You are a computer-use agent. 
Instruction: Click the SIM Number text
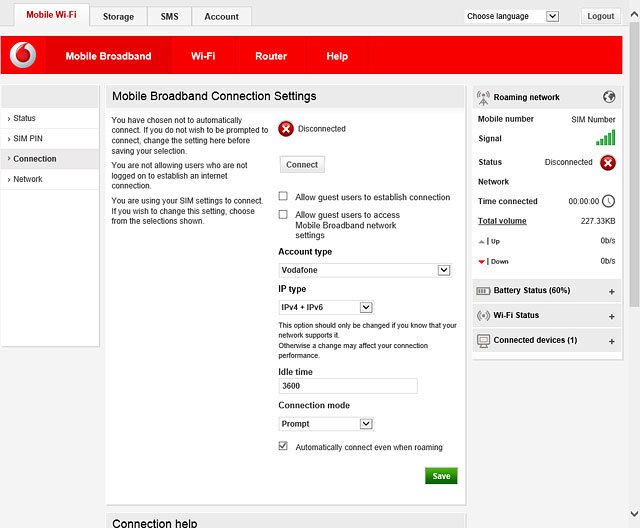click(593, 120)
